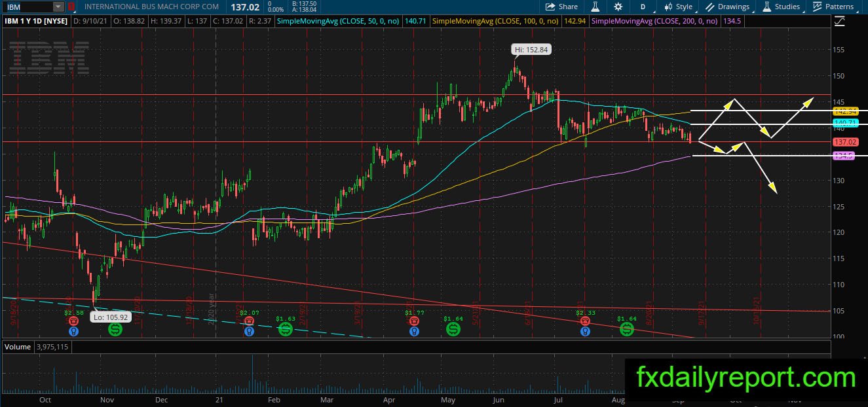Click the blue bulb icon beneath $2.33 earnings
868x407 pixels.
tap(584, 332)
